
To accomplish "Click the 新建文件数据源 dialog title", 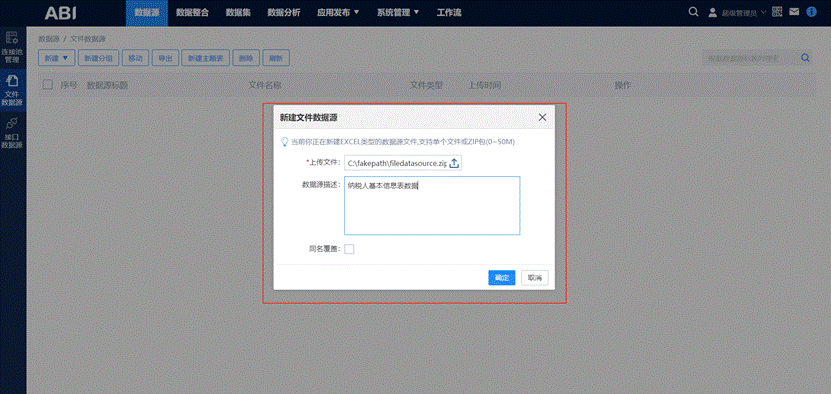I will 309,118.
